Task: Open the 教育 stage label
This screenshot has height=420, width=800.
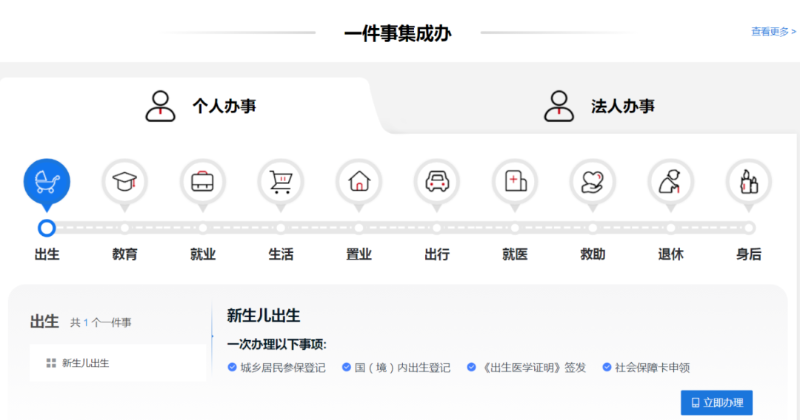Action: coord(124,254)
